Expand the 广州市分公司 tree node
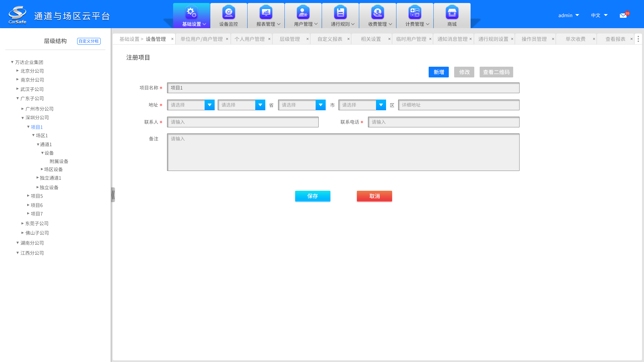644x362 pixels. (x=23, y=109)
